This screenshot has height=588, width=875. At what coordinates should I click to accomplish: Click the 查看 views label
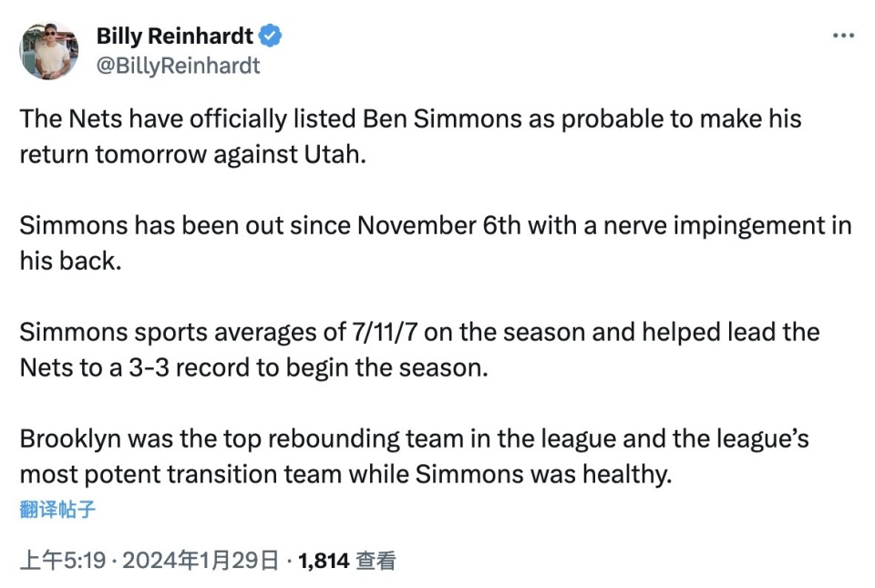(x=376, y=561)
